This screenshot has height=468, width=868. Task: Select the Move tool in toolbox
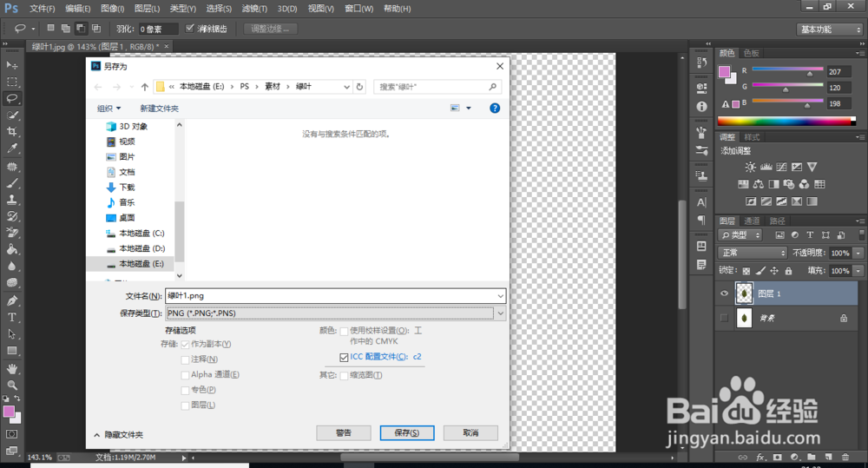click(11, 65)
